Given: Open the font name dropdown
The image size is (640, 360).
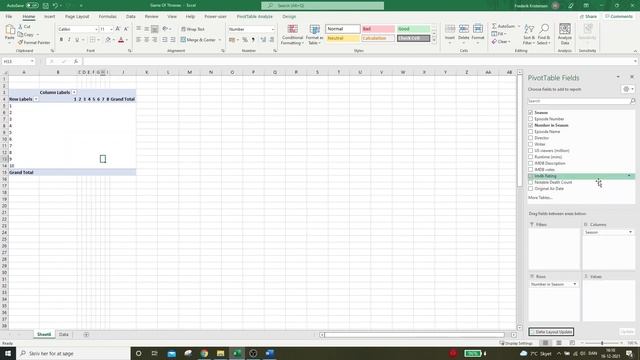Looking at the screenshot, I should pyautogui.click(x=97, y=29).
